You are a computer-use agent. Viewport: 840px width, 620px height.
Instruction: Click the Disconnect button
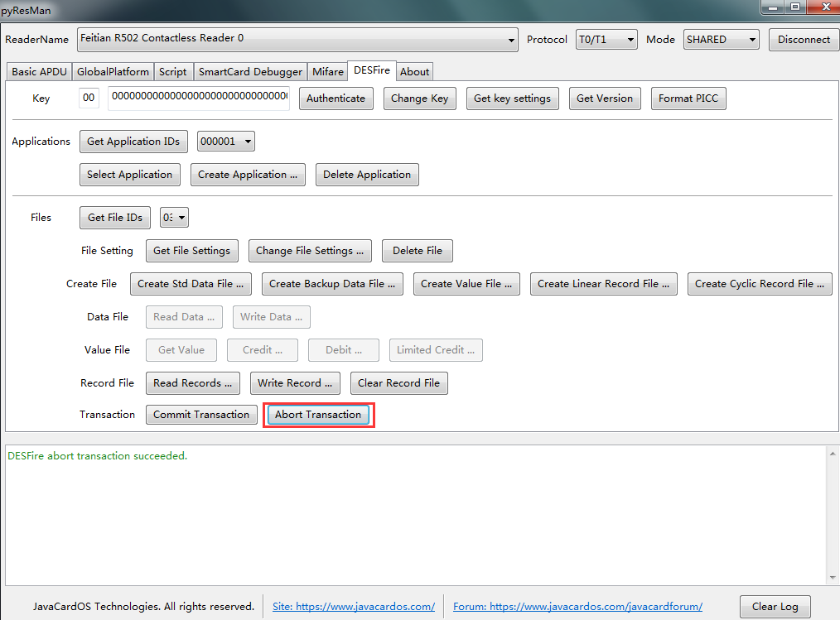click(804, 40)
